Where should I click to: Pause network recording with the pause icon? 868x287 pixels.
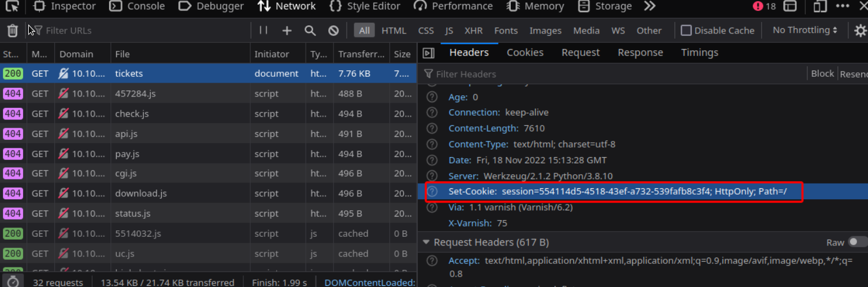coord(264,31)
